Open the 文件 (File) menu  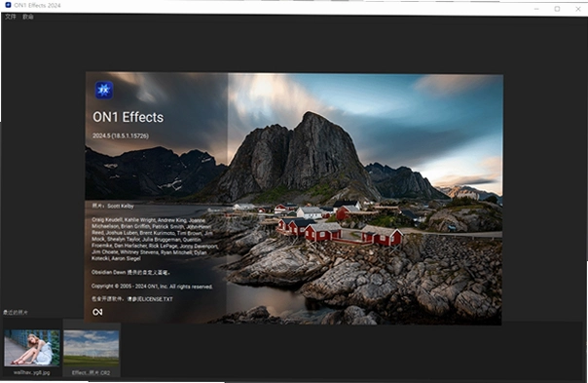[11, 17]
